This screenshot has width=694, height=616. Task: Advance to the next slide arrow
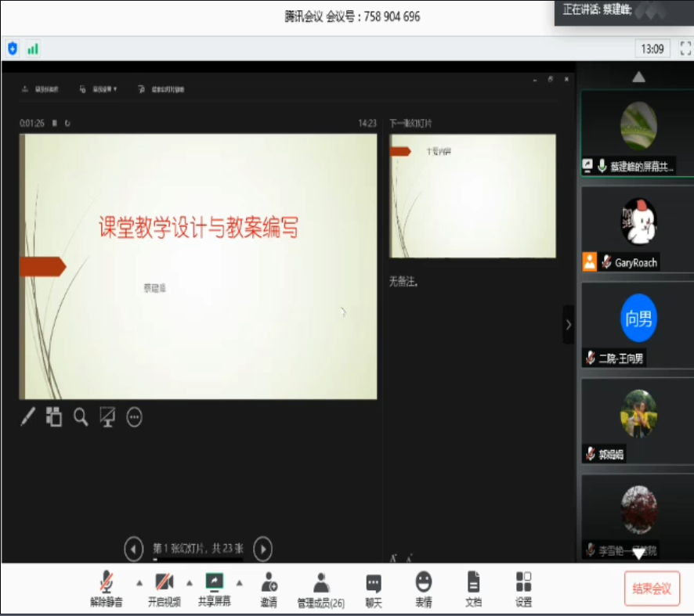(263, 549)
